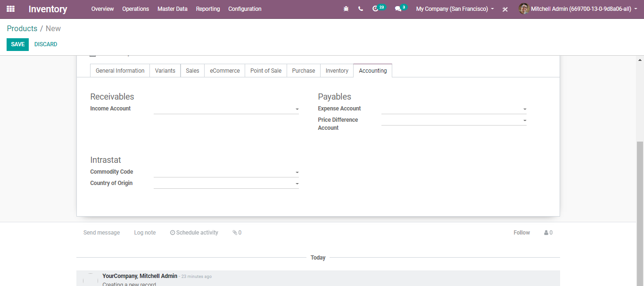Open conversations chat icon with 3 badge
The height and width of the screenshot is (286, 644).
pyautogui.click(x=398, y=9)
